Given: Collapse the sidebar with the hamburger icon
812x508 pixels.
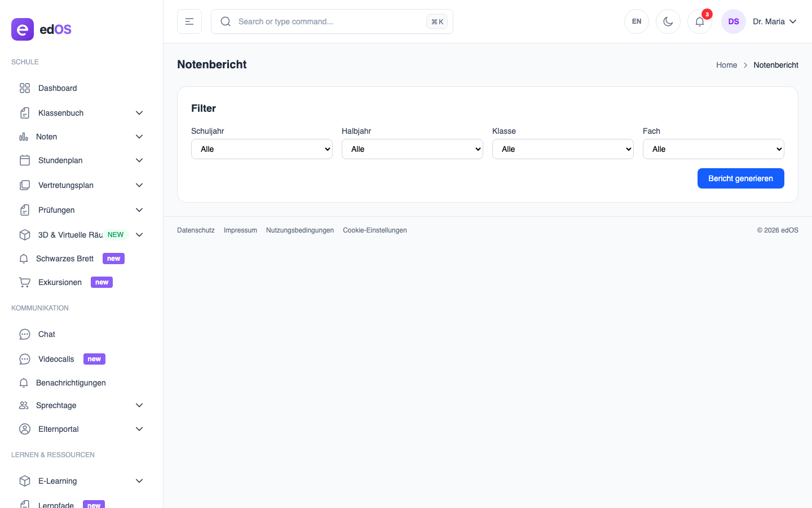Looking at the screenshot, I should click(189, 21).
